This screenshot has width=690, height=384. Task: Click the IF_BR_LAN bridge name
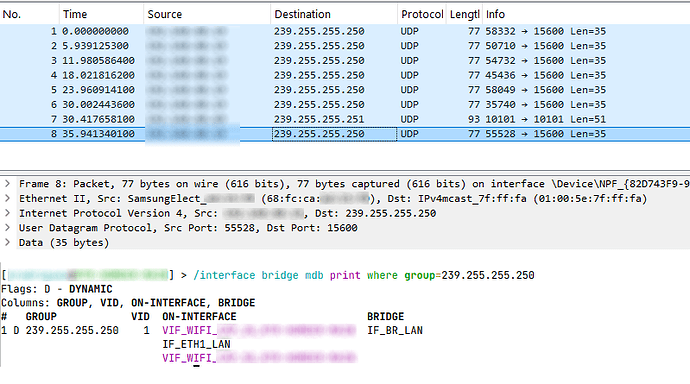pyautogui.click(x=395, y=330)
